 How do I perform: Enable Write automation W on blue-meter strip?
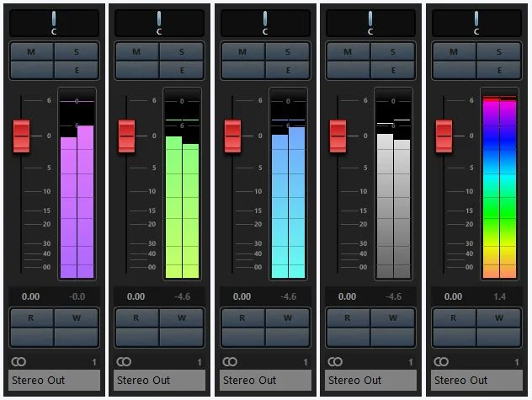point(288,318)
